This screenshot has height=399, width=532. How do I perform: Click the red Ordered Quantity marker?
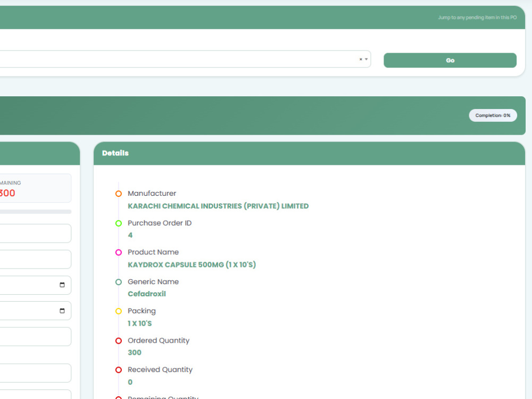tap(119, 340)
